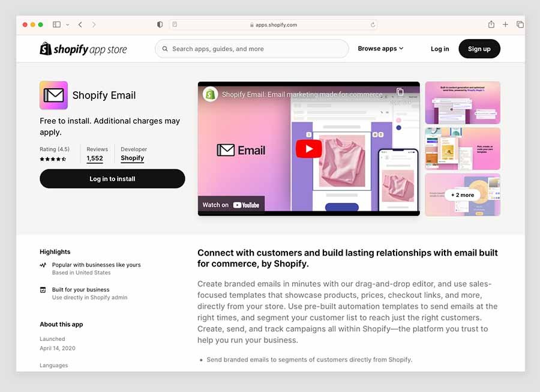Open the + 2 more screenshots thumbnail

point(463,195)
